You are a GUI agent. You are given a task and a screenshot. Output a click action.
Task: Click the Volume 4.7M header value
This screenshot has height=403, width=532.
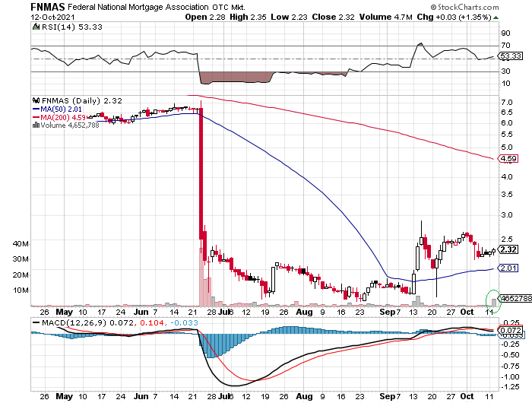pyautogui.click(x=386, y=17)
